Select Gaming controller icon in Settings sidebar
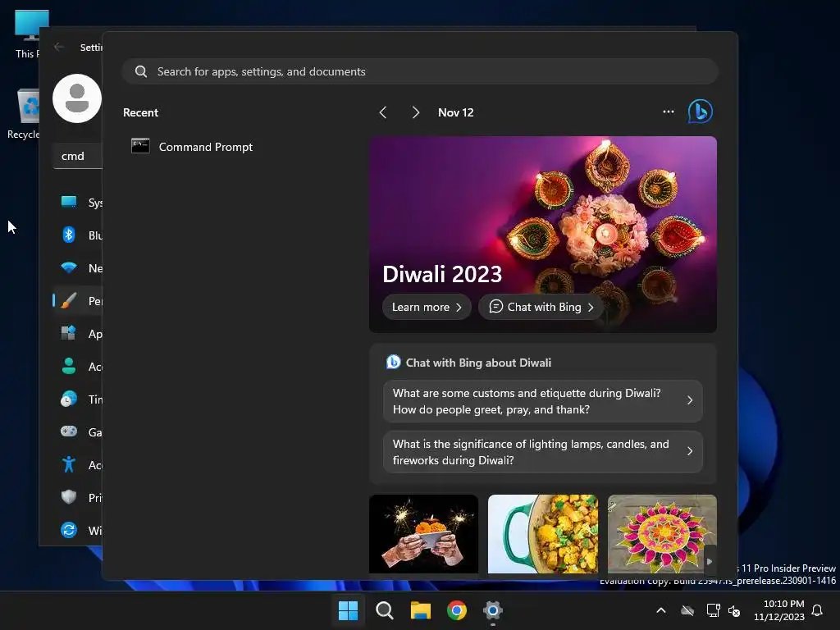 point(69,431)
